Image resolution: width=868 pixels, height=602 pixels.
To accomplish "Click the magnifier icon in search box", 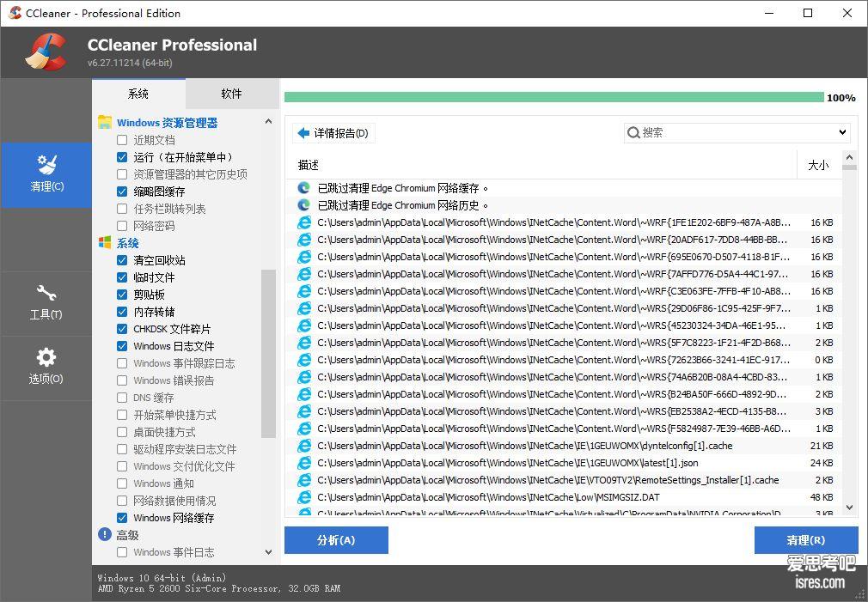I will (633, 133).
